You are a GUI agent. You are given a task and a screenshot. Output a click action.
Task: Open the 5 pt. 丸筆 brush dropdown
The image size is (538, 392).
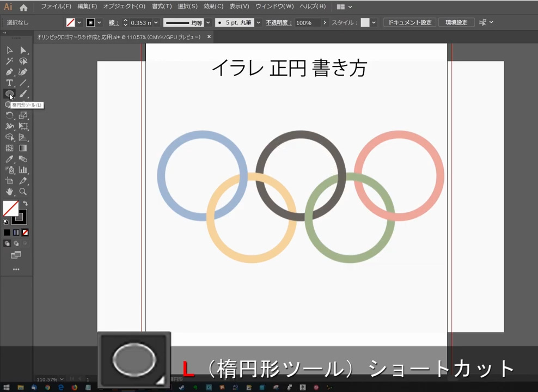pyautogui.click(x=258, y=23)
